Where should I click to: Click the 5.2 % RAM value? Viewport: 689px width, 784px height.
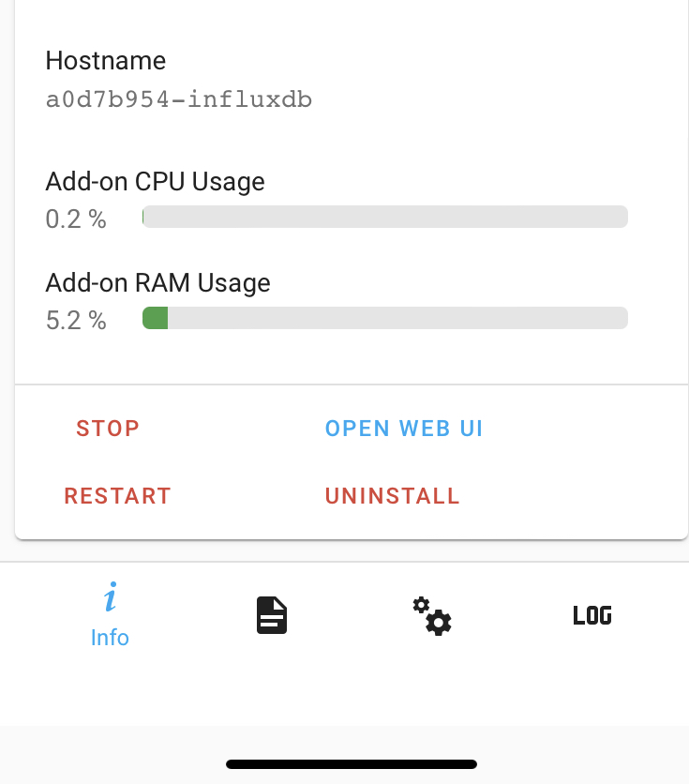pos(76,321)
